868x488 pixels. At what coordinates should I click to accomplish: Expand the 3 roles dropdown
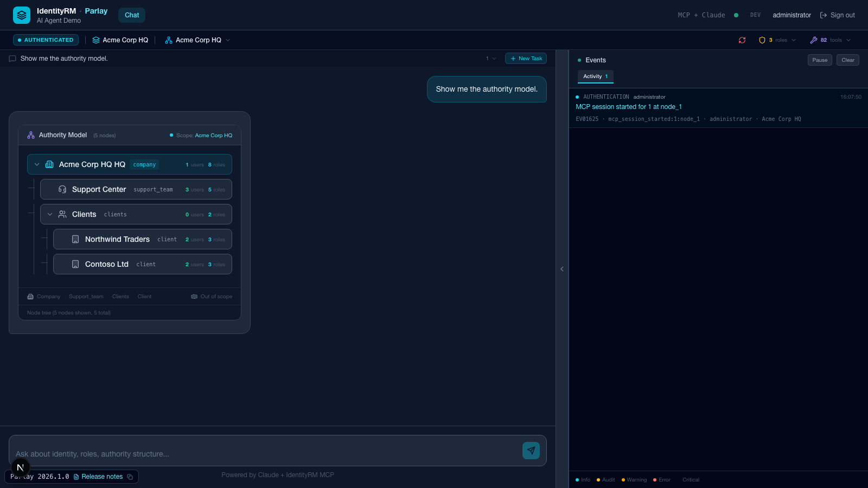[777, 40]
